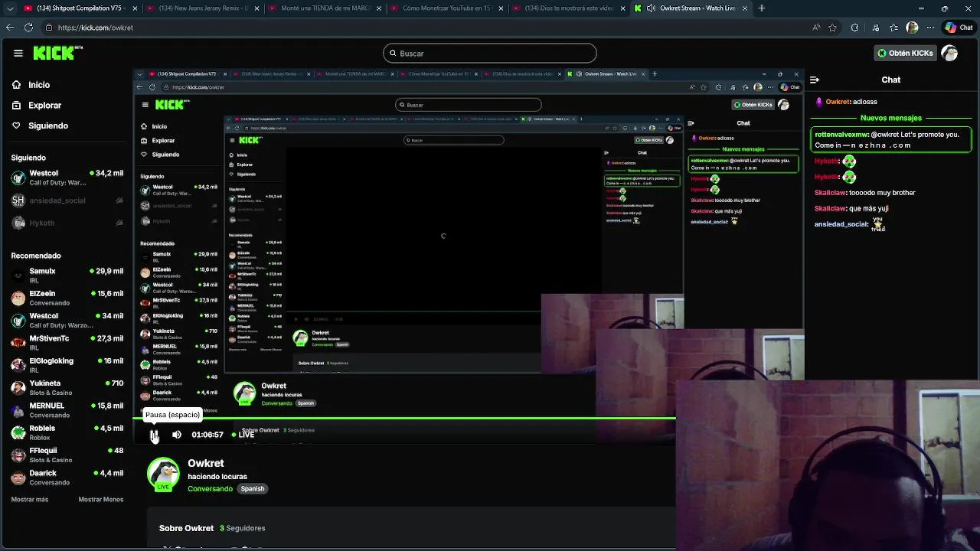Open MrStivenTc channel in Recomendado
Image resolution: width=980 pixels, height=551 pixels.
point(67,343)
